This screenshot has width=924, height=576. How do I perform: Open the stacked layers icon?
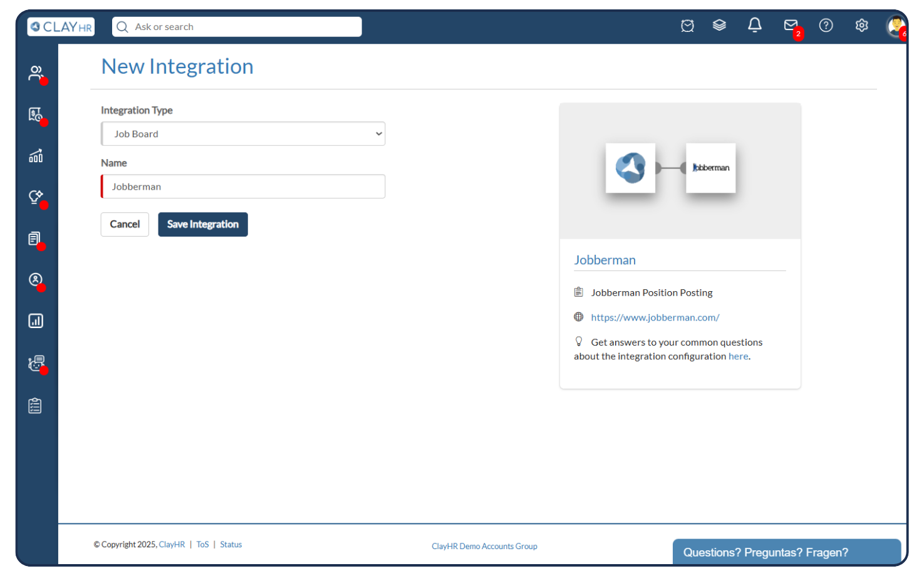point(719,25)
